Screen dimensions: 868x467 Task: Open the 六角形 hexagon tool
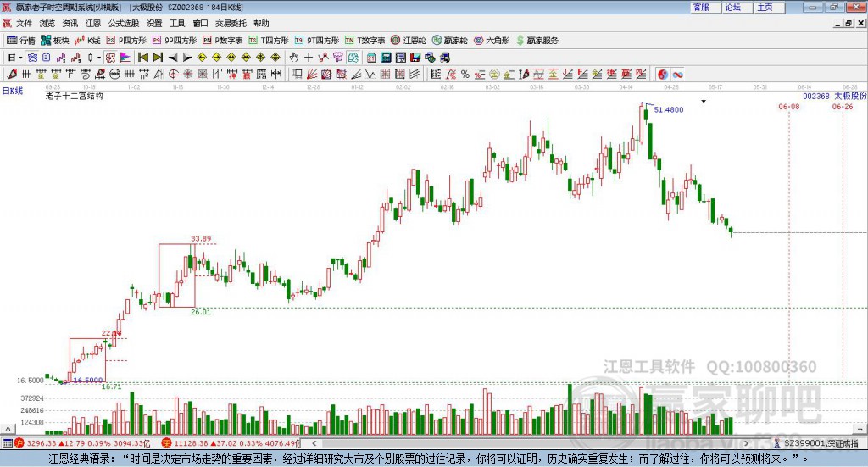pos(492,41)
